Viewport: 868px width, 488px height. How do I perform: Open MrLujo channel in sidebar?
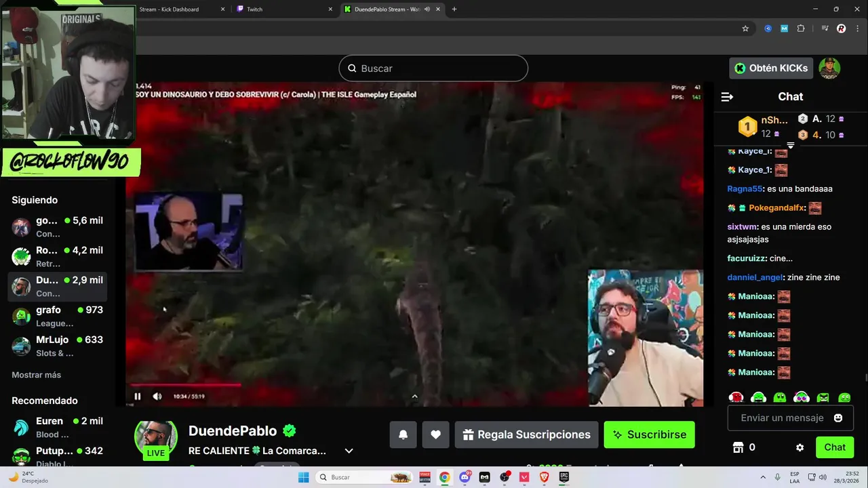click(x=58, y=346)
